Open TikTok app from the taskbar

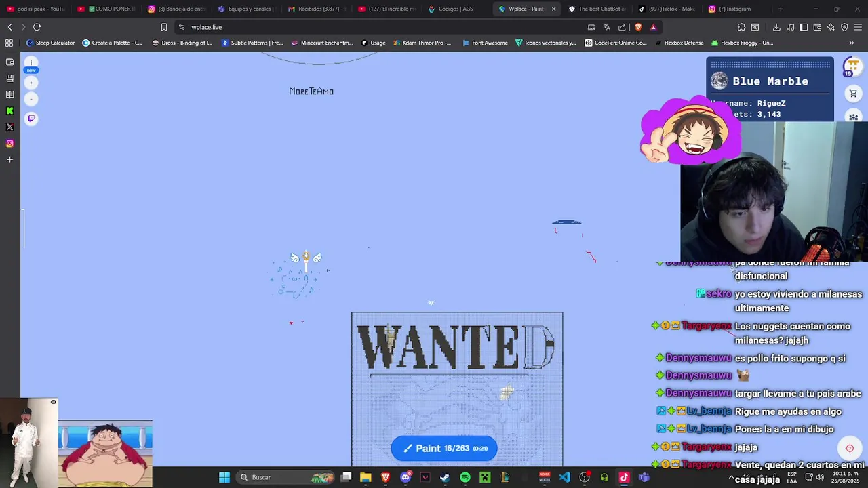pos(624,477)
